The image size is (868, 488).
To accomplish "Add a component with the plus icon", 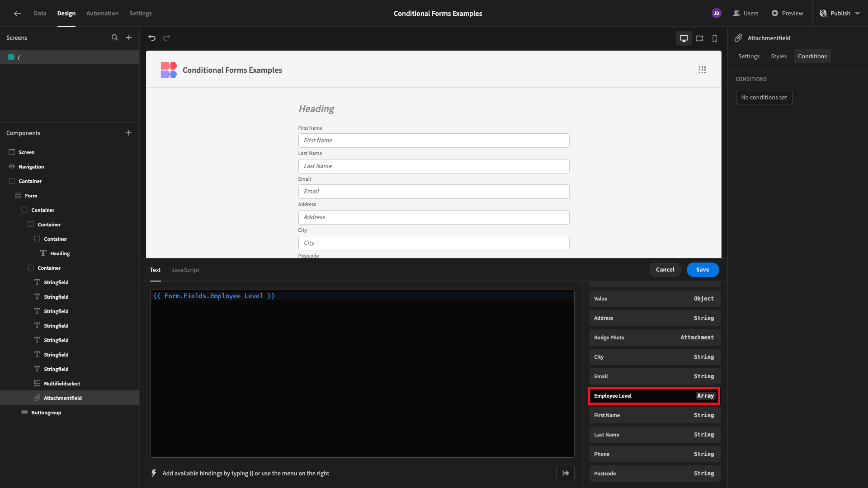I will [x=129, y=133].
